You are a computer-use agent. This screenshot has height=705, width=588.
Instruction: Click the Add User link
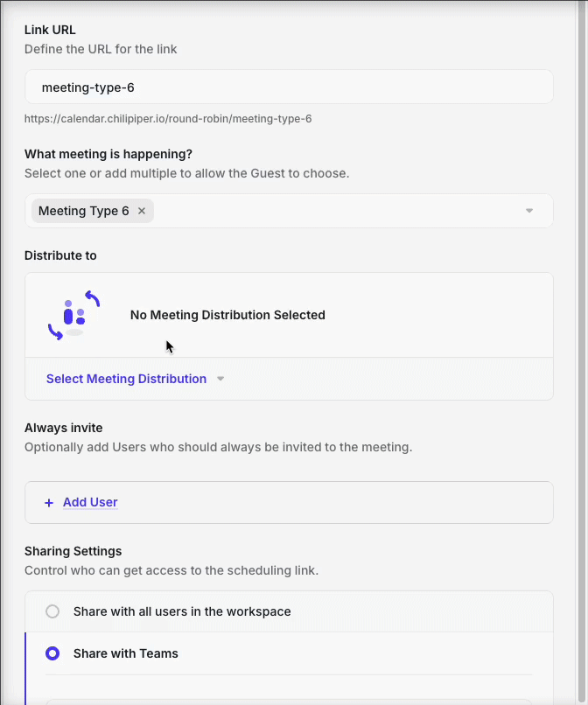(x=90, y=502)
